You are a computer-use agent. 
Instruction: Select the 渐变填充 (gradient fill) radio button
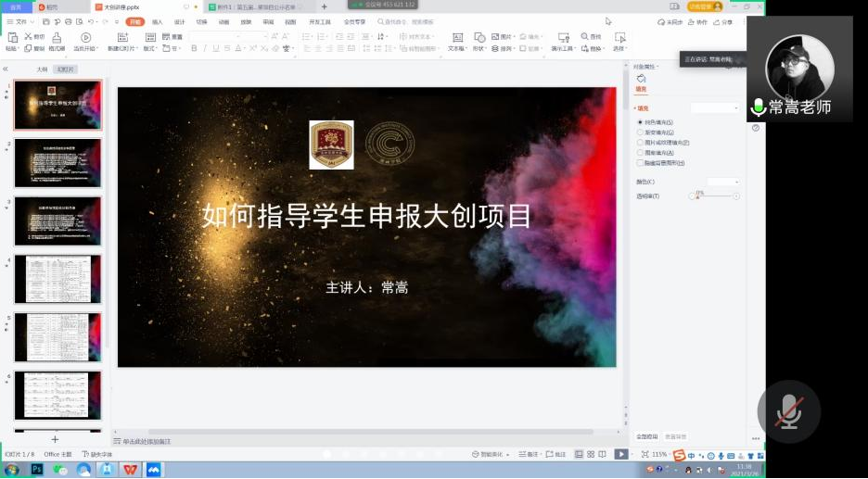click(640, 132)
